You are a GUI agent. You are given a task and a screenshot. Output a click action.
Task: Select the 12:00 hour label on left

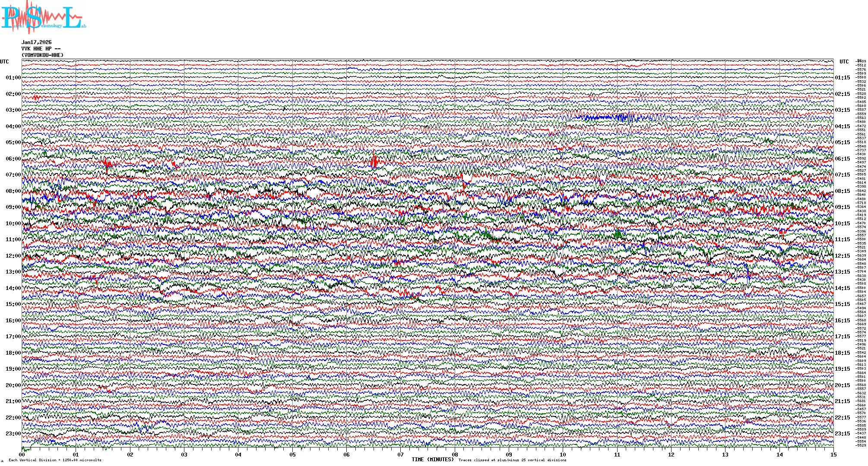(13, 256)
